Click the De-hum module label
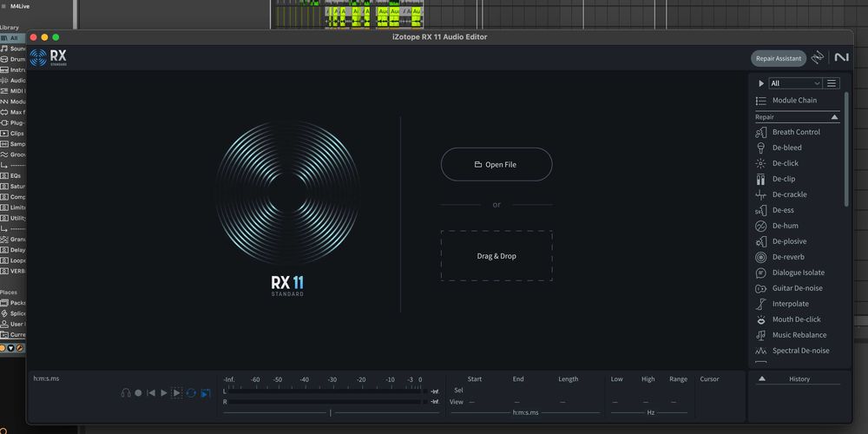Screen dimensions: 868x434 785,226
